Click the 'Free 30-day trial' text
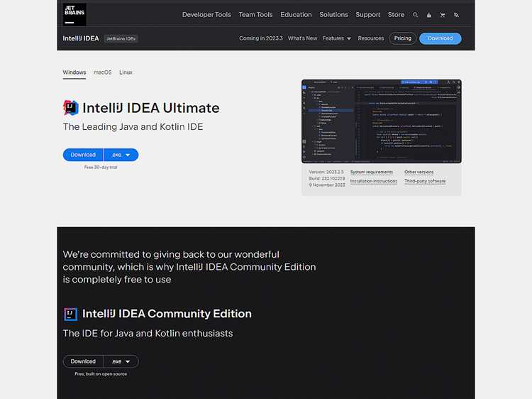 click(101, 168)
